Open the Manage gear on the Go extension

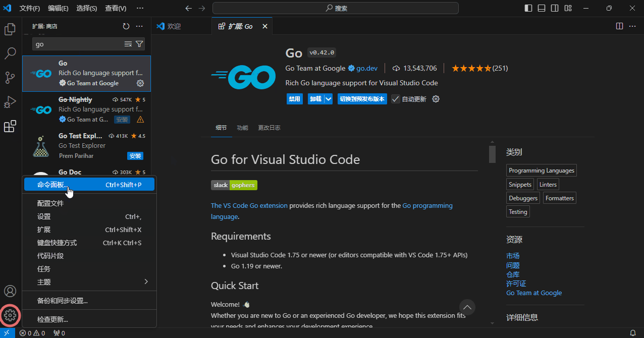tap(140, 83)
